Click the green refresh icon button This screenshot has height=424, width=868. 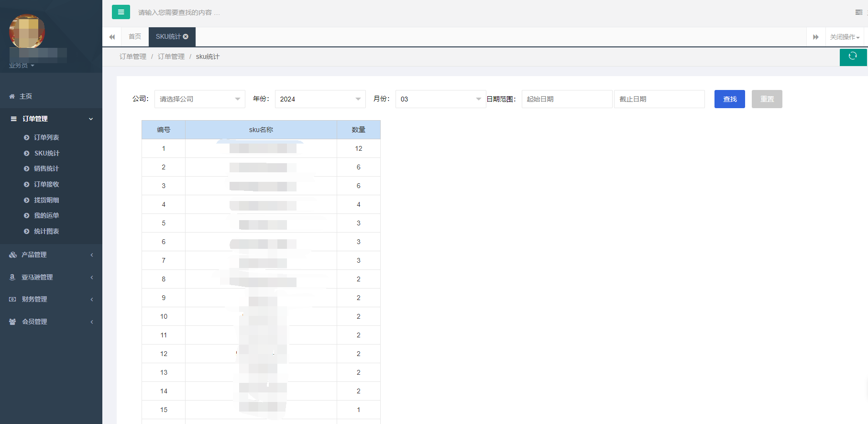[853, 56]
